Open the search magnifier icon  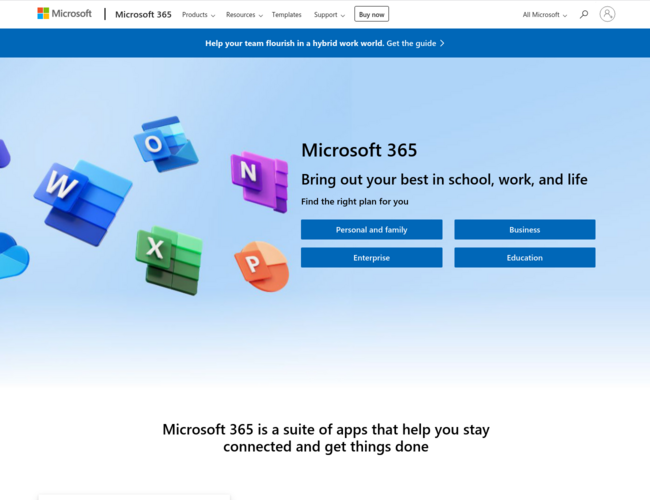(584, 15)
